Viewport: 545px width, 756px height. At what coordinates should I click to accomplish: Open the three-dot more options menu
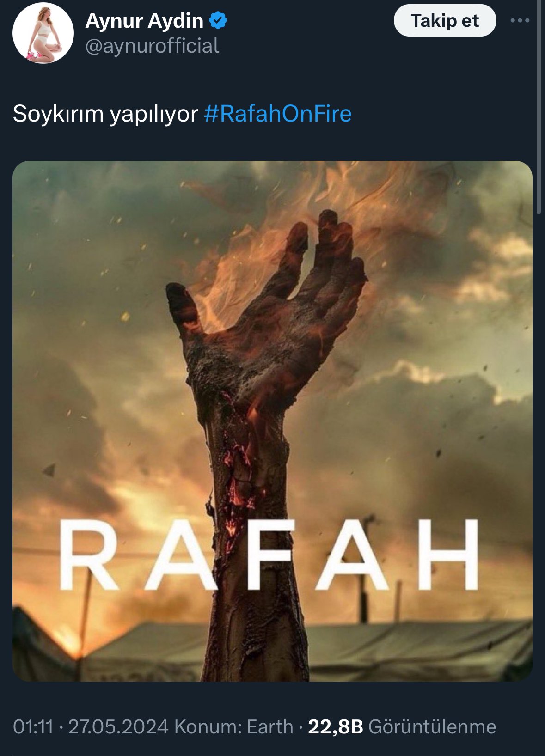520,20
